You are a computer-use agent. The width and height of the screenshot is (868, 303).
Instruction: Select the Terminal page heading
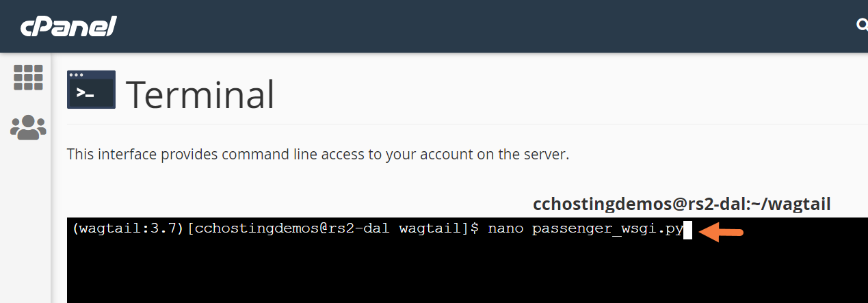click(200, 94)
